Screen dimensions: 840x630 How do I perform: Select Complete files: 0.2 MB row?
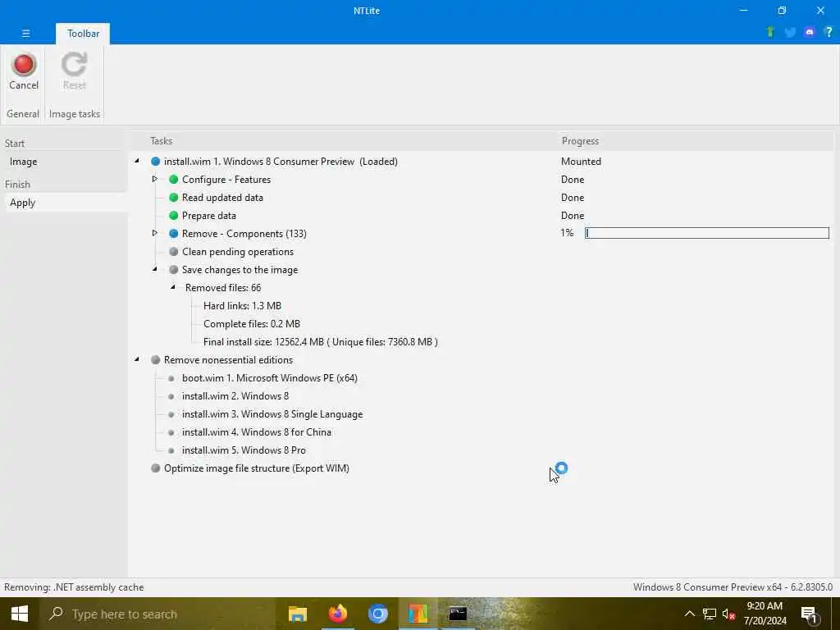click(252, 324)
